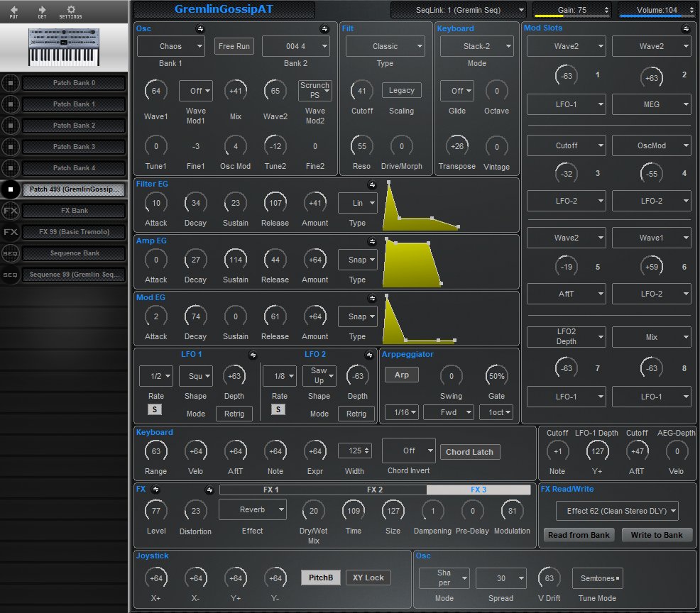
Task: Click the Semtones Tune Mode button
Action: pyautogui.click(x=597, y=579)
